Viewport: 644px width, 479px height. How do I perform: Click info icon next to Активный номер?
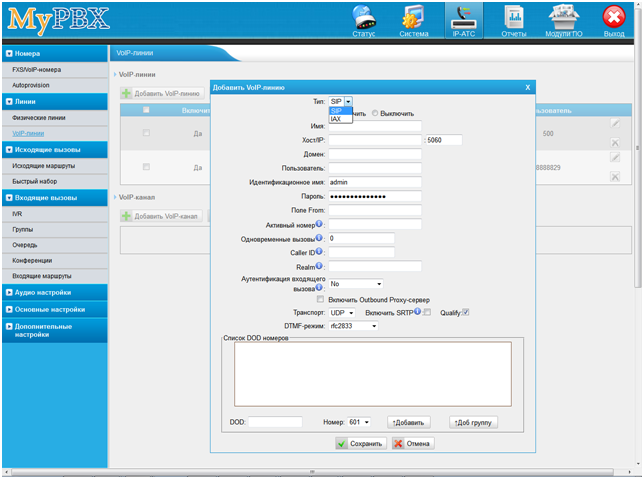tap(319, 224)
